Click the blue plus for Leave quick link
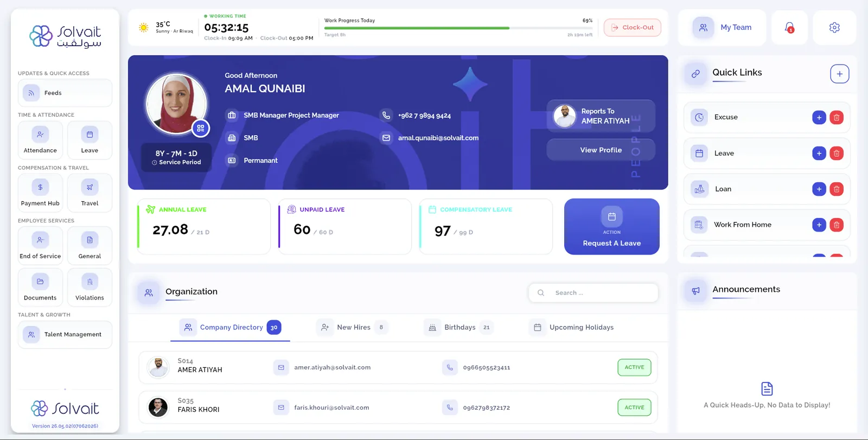The height and width of the screenshot is (440, 868). pos(819,154)
